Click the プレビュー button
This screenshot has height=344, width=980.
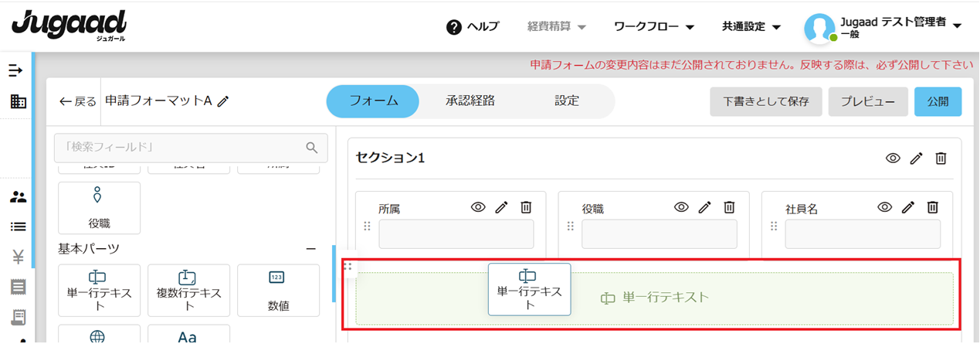tap(868, 101)
